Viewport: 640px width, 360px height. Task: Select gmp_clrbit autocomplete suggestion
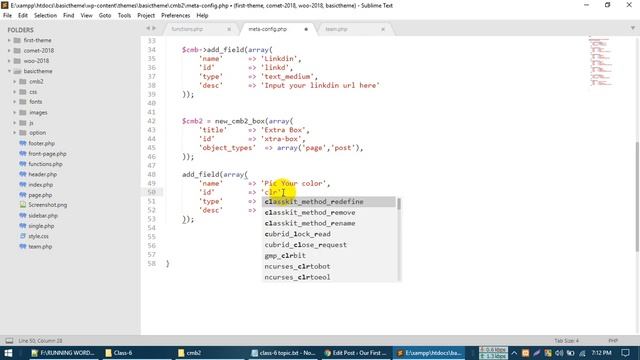[x=329, y=256]
